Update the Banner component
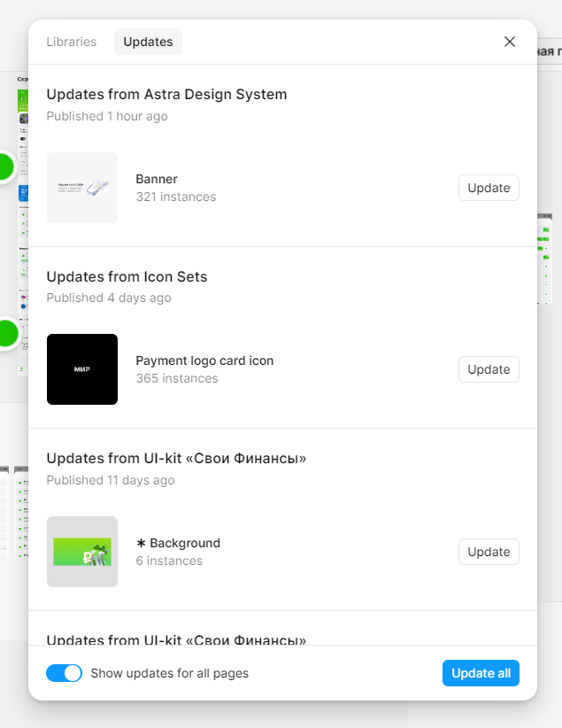Image resolution: width=562 pixels, height=728 pixels. click(x=489, y=188)
